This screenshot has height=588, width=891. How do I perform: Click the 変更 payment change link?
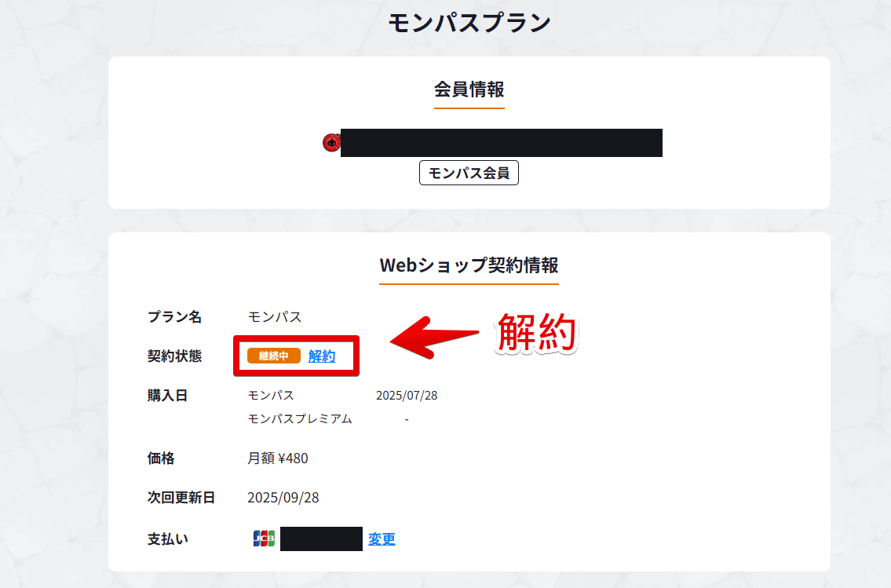382,539
